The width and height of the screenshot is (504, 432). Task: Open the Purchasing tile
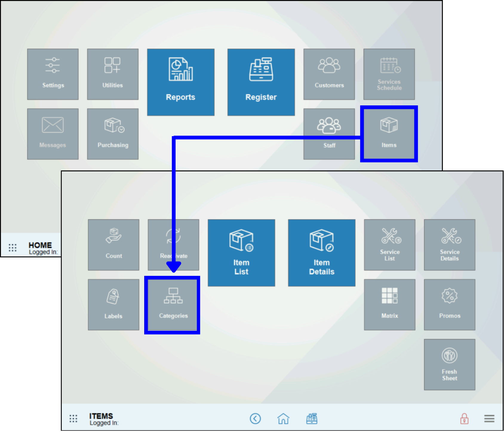pyautogui.click(x=113, y=133)
